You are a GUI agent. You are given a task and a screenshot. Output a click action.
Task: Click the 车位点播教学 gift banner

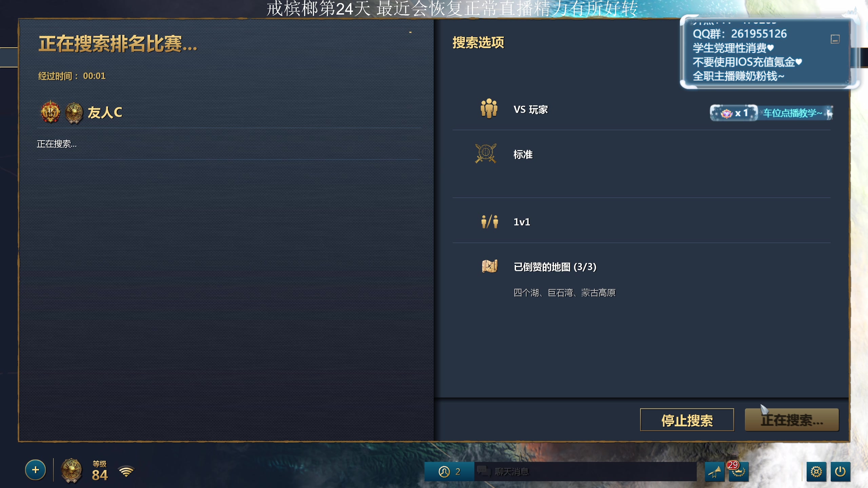[x=772, y=113]
